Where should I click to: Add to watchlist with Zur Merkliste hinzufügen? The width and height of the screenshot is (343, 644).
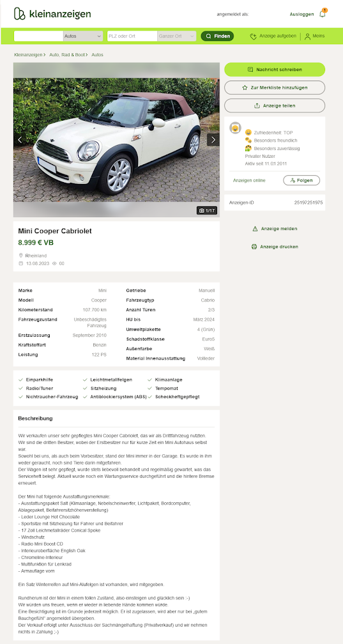(275, 88)
